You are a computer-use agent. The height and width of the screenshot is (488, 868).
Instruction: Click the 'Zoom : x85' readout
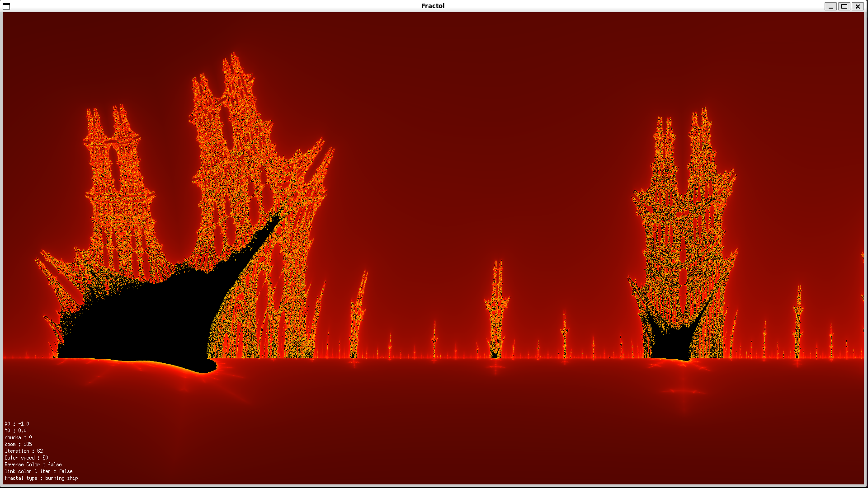[18, 444]
